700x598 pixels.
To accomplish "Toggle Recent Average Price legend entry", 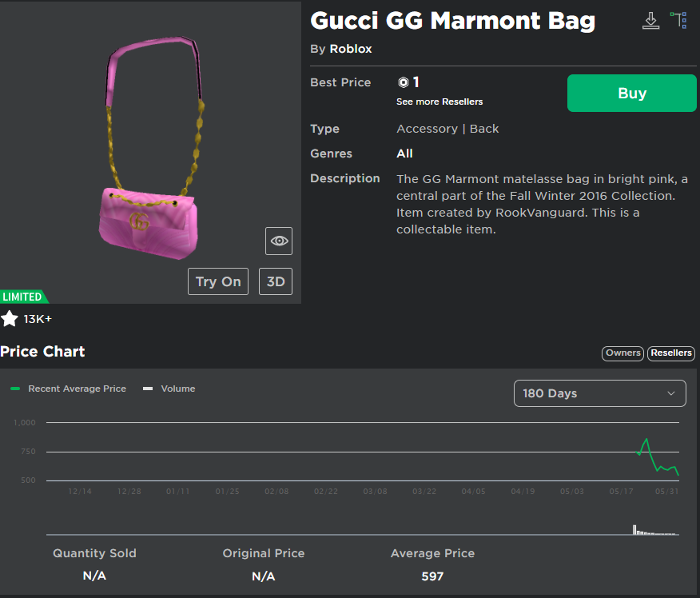I will point(68,389).
